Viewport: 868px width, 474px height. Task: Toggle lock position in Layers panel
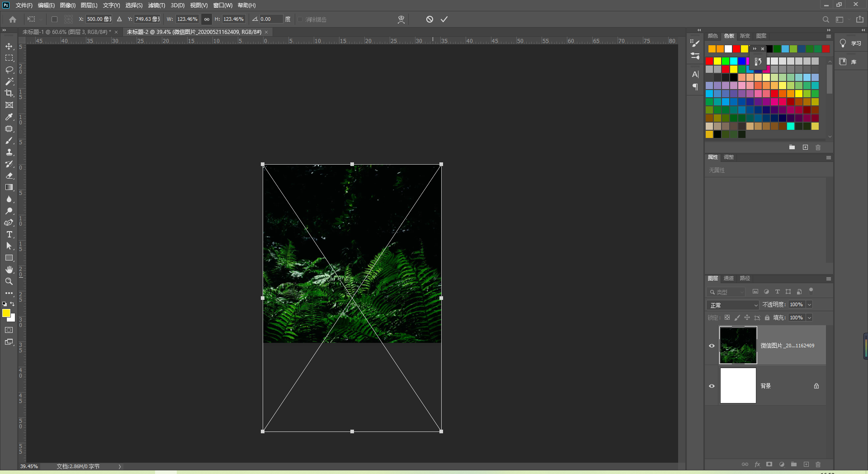tap(747, 318)
